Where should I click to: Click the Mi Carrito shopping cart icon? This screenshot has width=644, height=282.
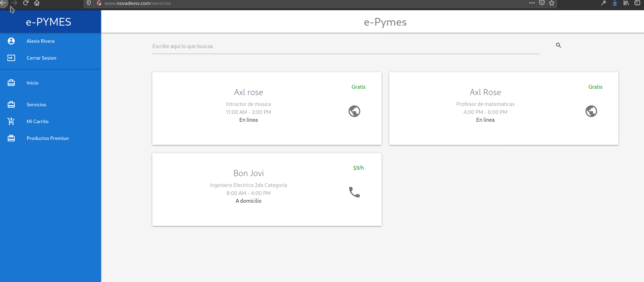[x=11, y=121]
